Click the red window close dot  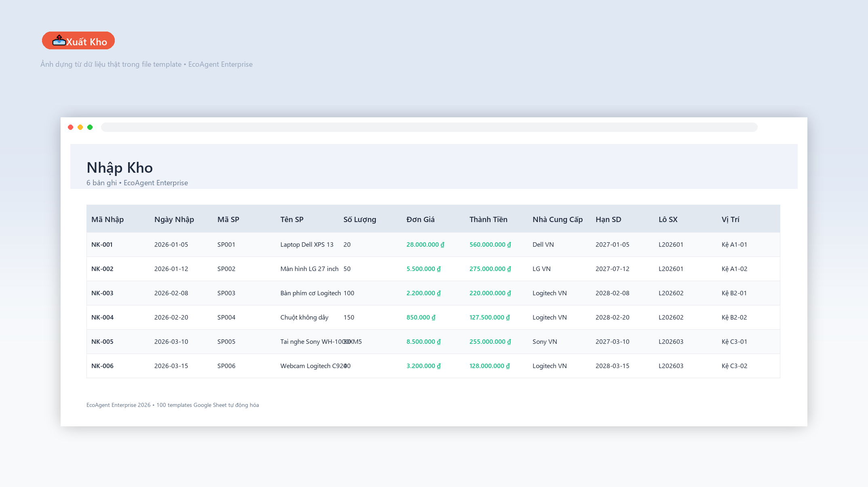coord(71,127)
